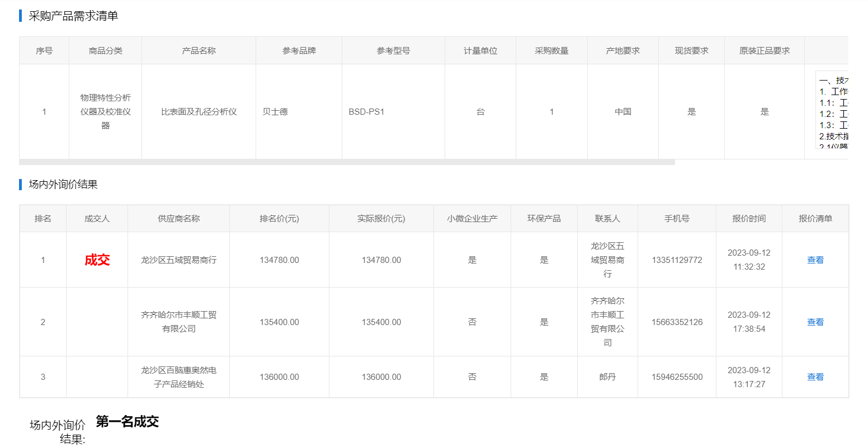Viewport: 868px width, 447px height.
Task: Click the horizontal scrollbar under the procurement table
Action: click(347, 162)
